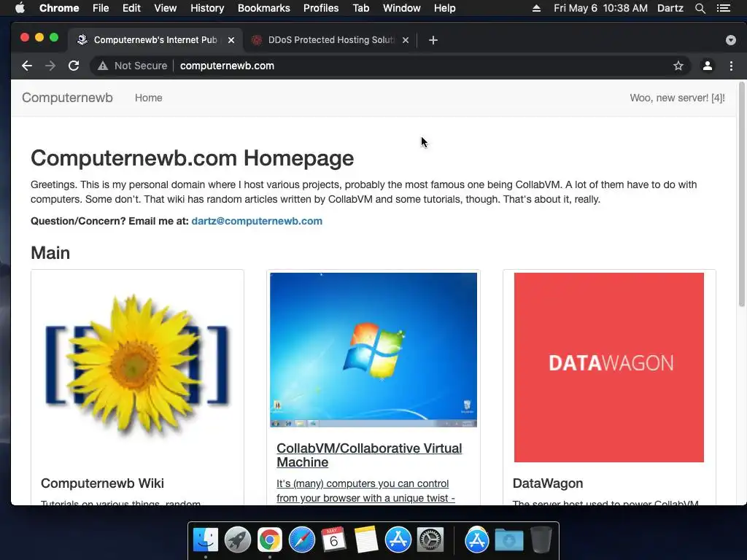Viewport: 747px width, 560px height.
Task: Go back using the browser back arrow
Action: pyautogui.click(x=27, y=66)
